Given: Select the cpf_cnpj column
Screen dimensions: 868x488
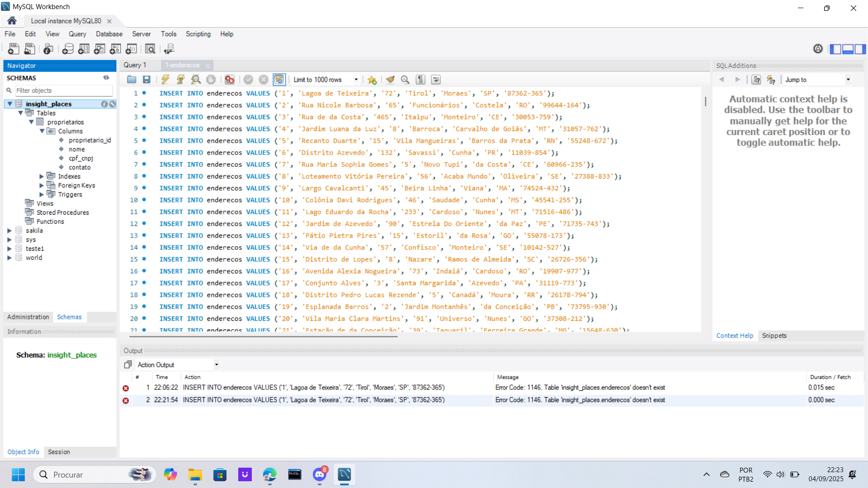Looking at the screenshot, I should tap(81, 158).
